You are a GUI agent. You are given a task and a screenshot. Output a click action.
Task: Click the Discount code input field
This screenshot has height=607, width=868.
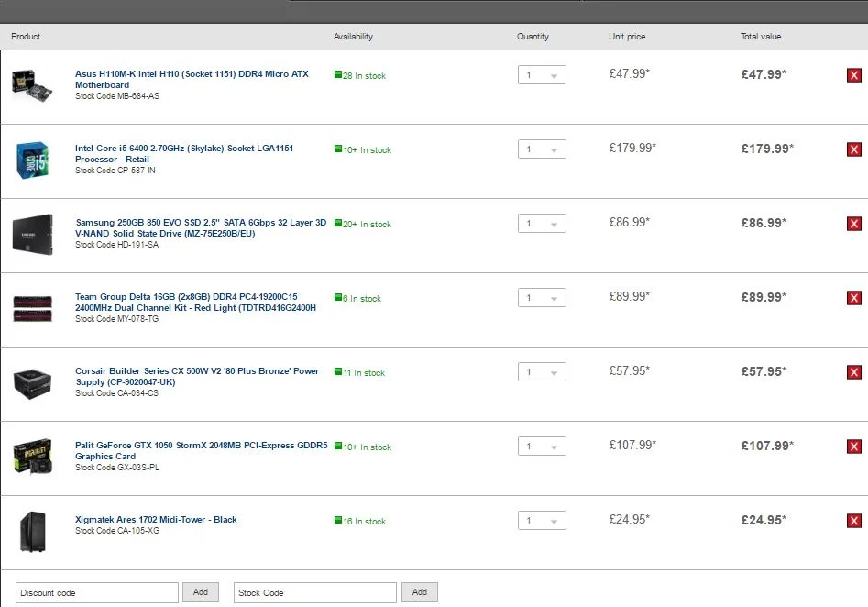[x=97, y=592]
